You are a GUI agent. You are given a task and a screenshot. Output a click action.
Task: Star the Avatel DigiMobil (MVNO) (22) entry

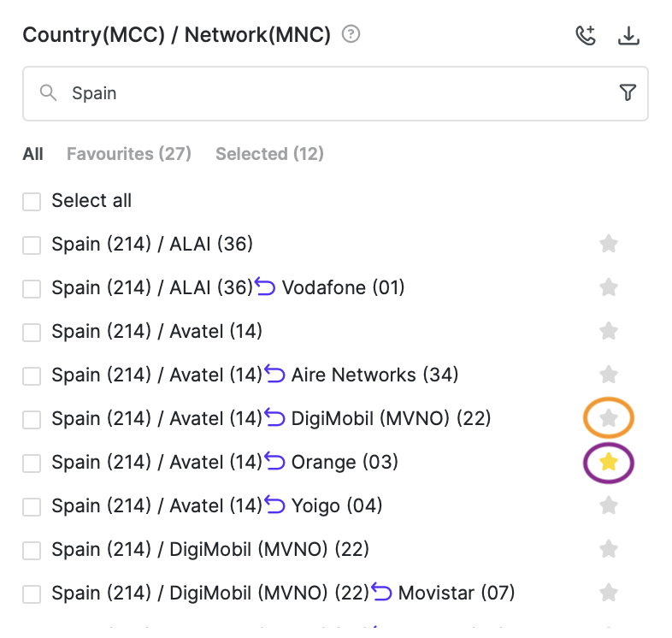[608, 418]
